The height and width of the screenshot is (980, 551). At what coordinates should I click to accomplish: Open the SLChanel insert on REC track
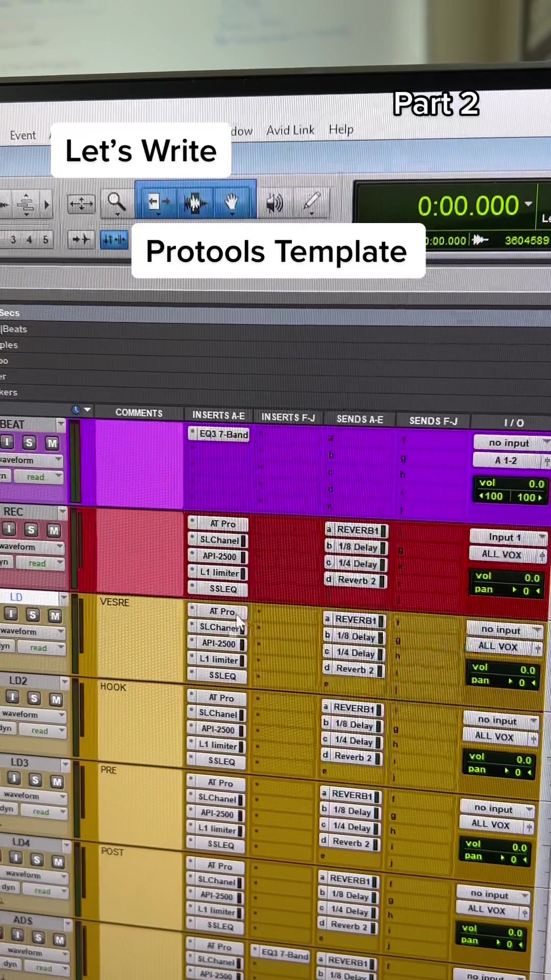tap(218, 540)
